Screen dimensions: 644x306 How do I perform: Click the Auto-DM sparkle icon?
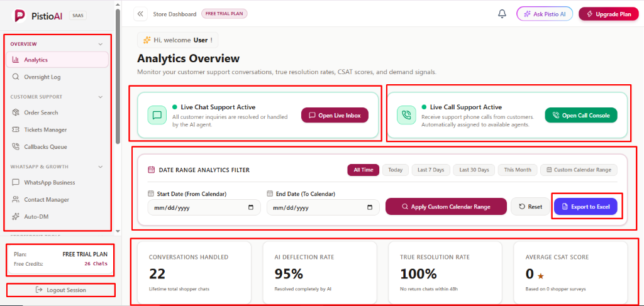[16, 217]
